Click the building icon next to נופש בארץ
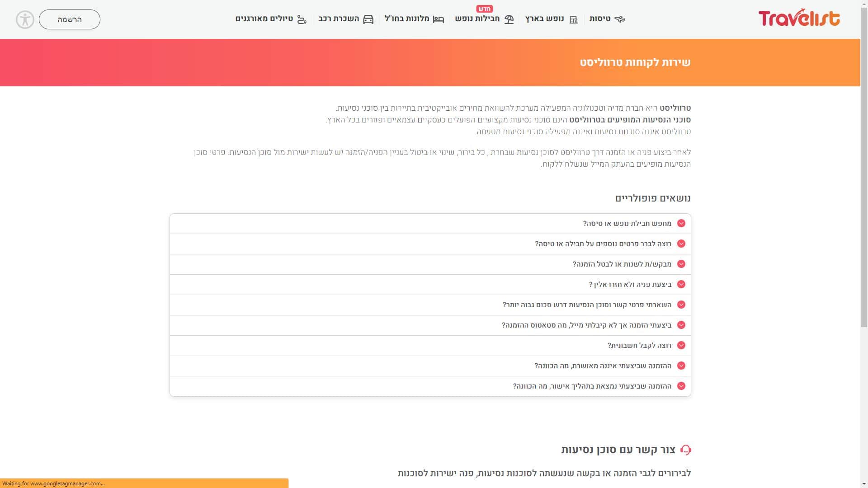This screenshot has height=488, width=868. (x=573, y=19)
